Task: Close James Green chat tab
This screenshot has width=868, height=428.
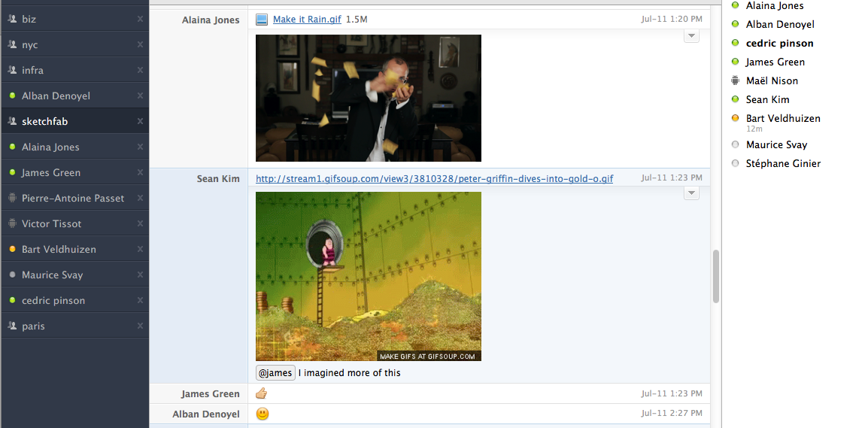Action: click(140, 172)
